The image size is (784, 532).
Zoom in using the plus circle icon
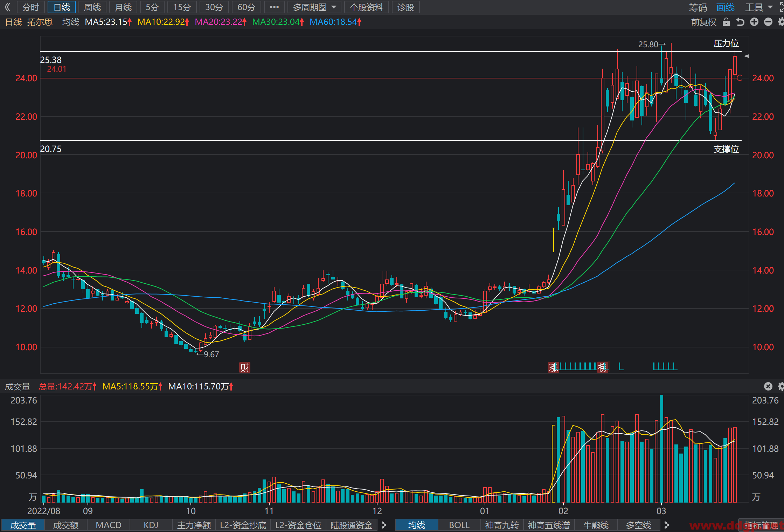[x=754, y=22]
